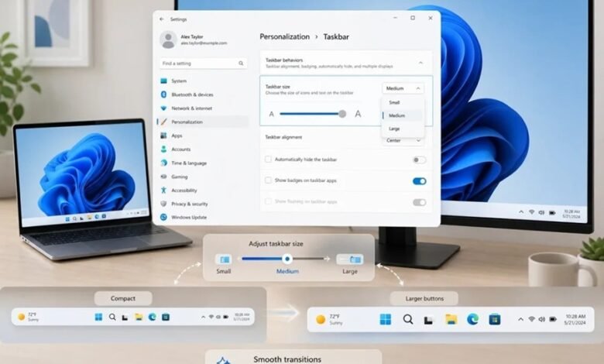Image resolution: width=604 pixels, height=364 pixels.
Task: Open Search in the Larger buttons taskbar
Action: pos(408,319)
